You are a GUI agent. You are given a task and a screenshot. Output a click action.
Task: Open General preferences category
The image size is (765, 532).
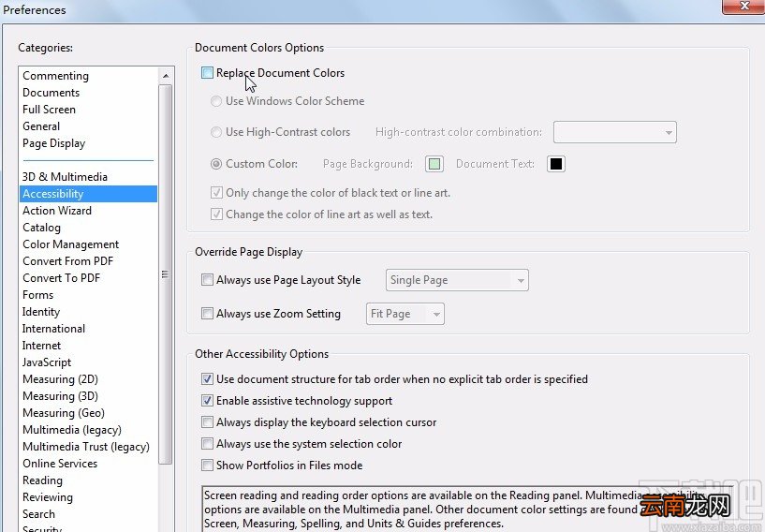point(41,126)
